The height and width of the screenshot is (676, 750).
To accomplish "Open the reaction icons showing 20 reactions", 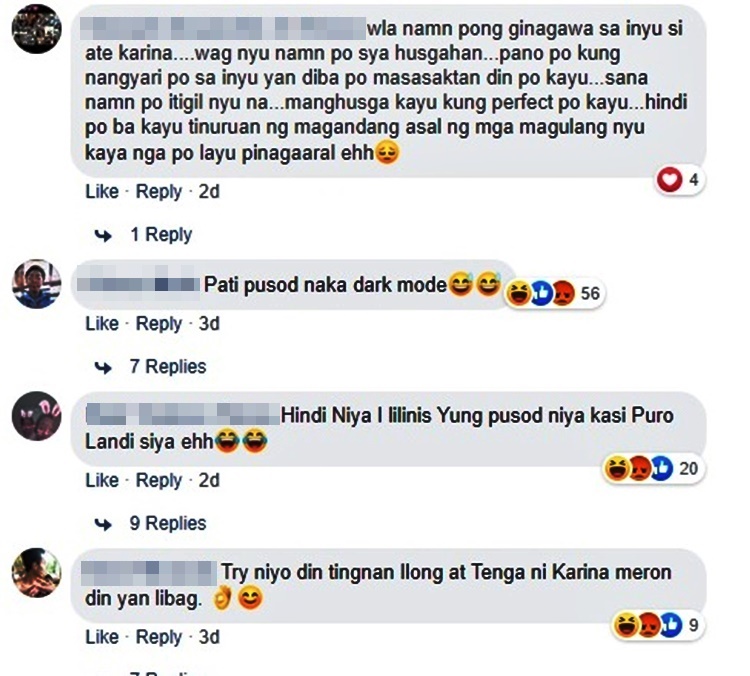I will click(x=654, y=468).
